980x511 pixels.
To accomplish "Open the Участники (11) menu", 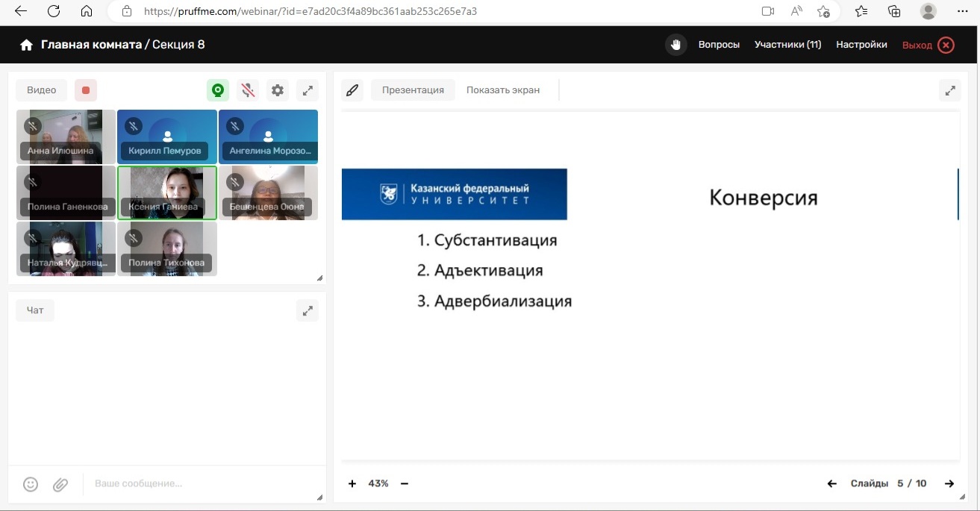I will 787,45.
